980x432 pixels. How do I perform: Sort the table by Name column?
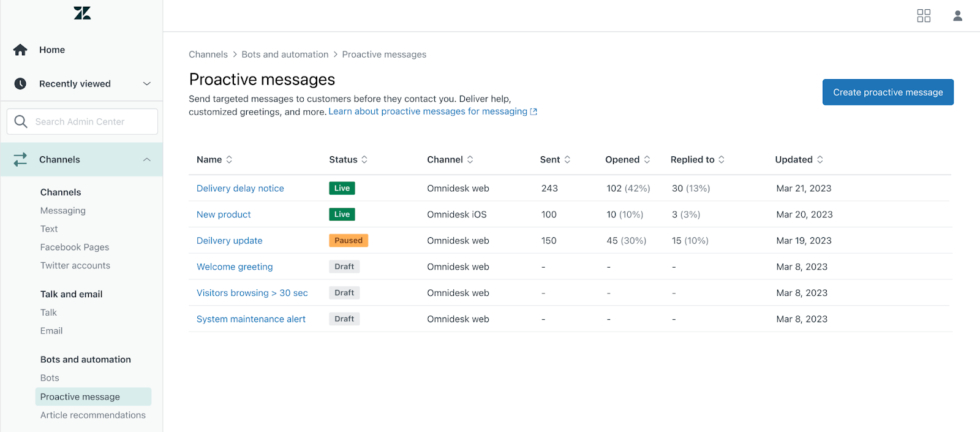[229, 159]
